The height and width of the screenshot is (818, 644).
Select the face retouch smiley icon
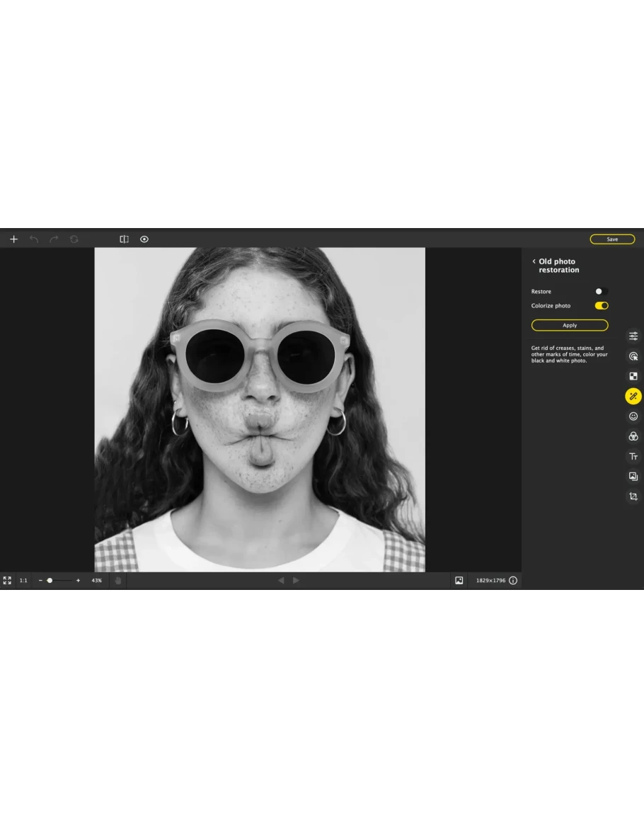[633, 416]
